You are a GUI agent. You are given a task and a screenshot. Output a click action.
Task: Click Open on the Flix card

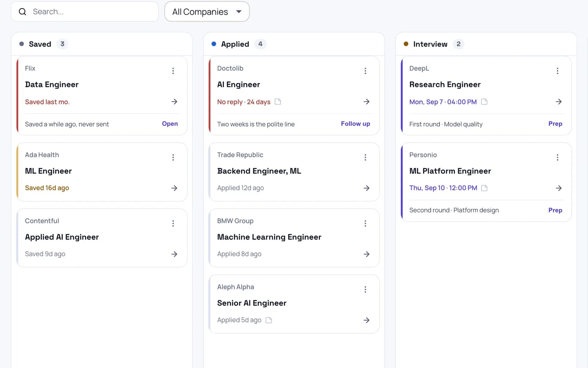[x=170, y=124]
